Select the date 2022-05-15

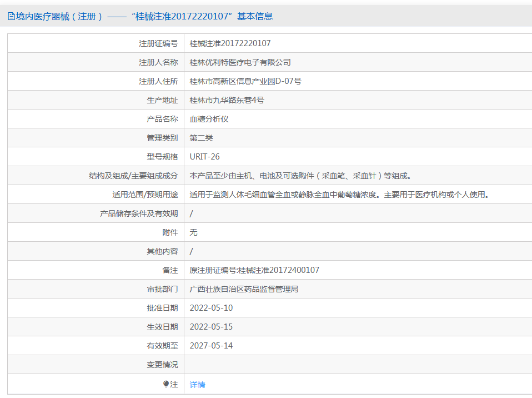coord(211,327)
